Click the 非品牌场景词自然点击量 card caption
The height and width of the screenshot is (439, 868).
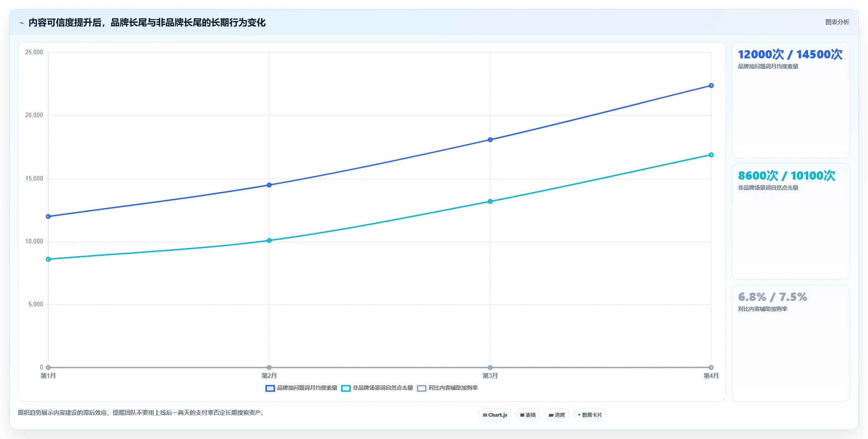(768, 188)
